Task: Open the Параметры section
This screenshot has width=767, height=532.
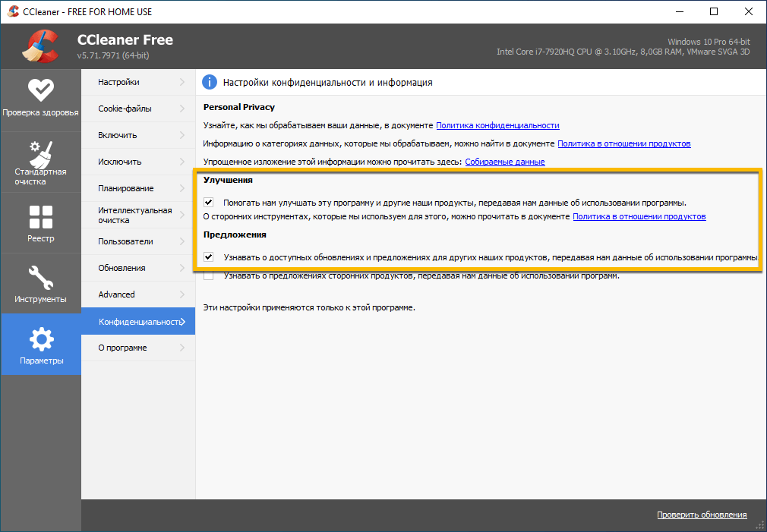Action: tap(40, 344)
